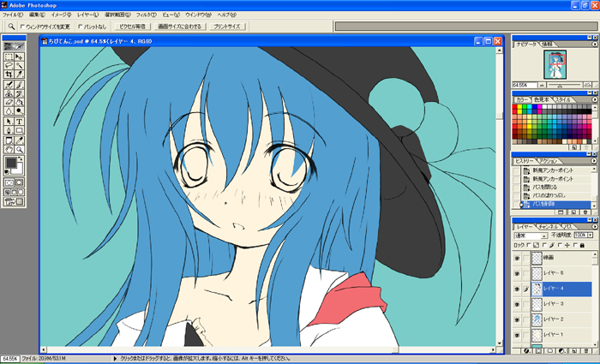Hide the レイヤー 2 layer
The image size is (600, 364).
pos(517,319)
